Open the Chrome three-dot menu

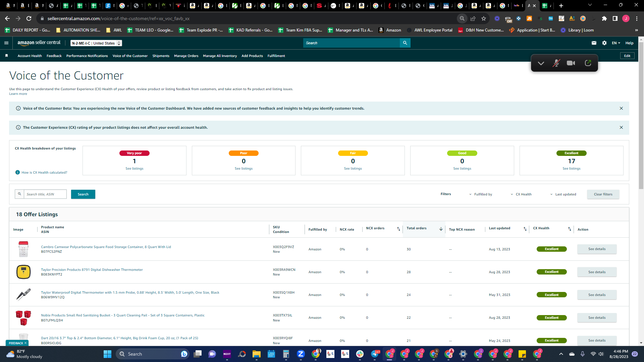637,18
